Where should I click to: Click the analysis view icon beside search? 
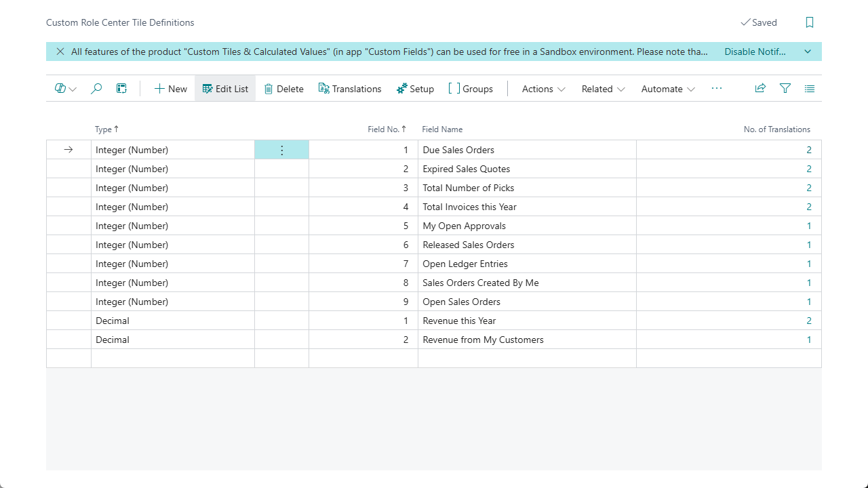(x=121, y=89)
